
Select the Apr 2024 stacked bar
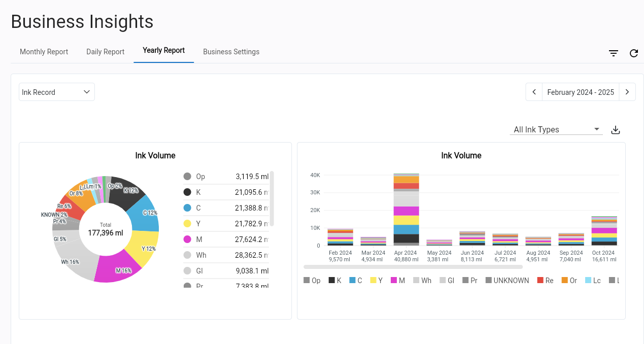406,210
